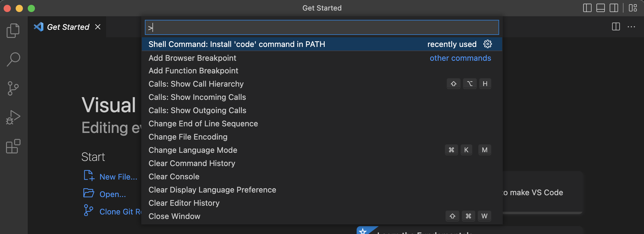
Task: Toggle primary side bar in title bar
Action: (587, 8)
